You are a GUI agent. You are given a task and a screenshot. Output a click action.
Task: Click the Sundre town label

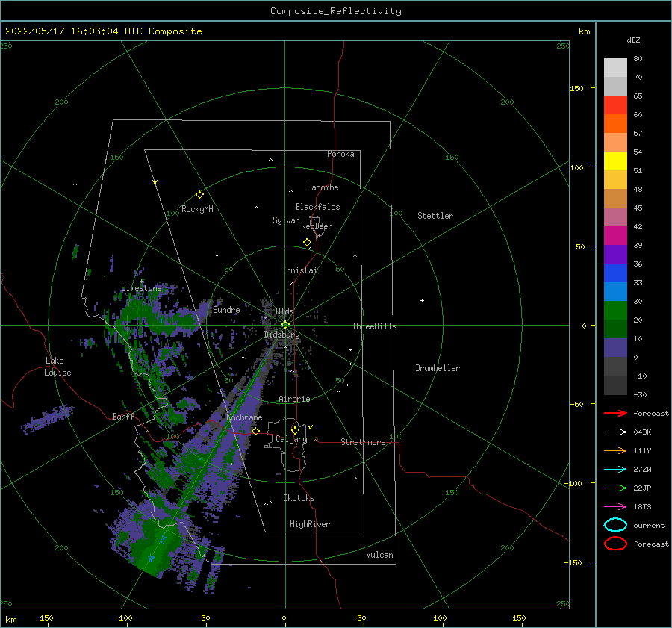point(226,309)
